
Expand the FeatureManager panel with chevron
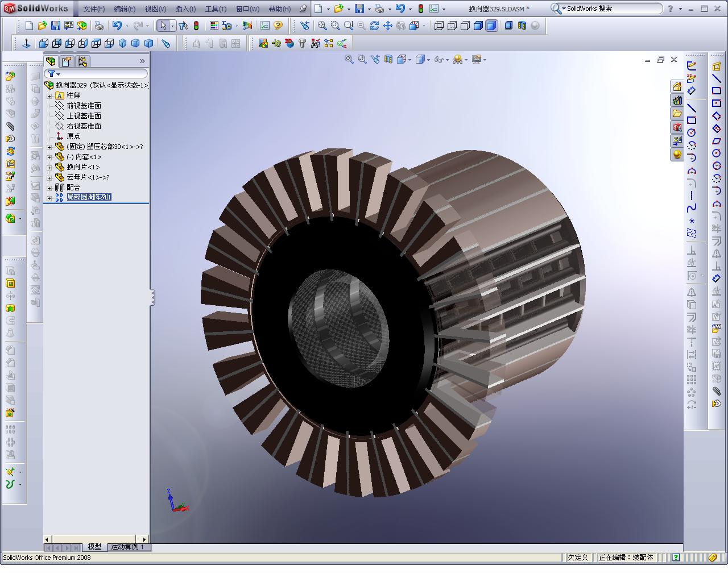[x=142, y=61]
